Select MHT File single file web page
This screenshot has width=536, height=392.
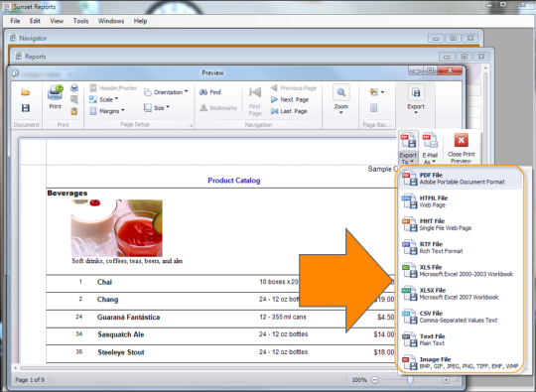[x=461, y=224]
